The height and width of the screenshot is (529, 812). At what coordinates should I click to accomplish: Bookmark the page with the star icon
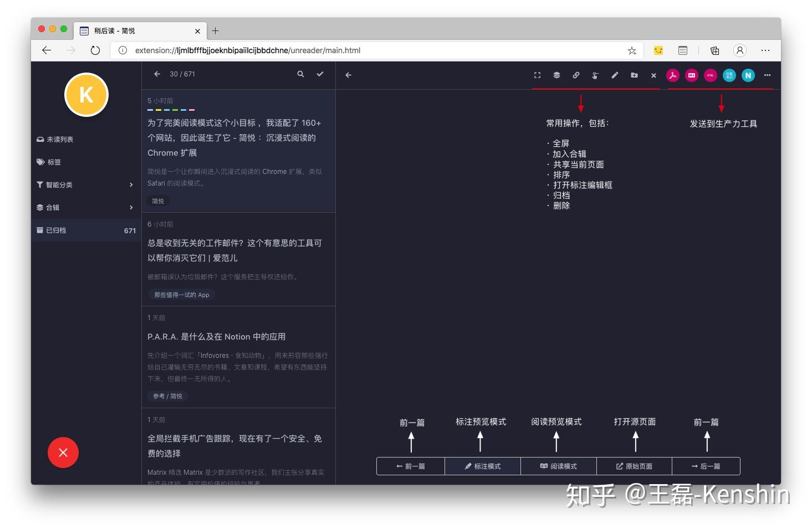pos(632,50)
